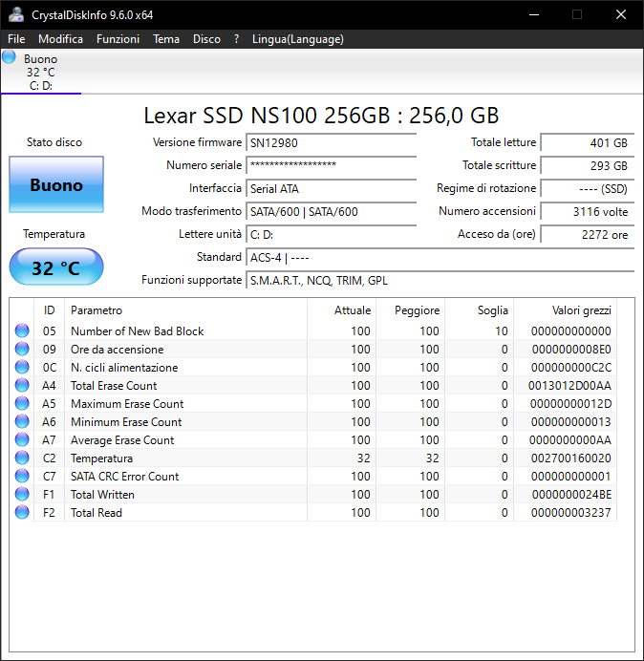This screenshot has height=661, width=644.
Task: Click the SATA/600 transfer mode field
Action: click(x=331, y=212)
